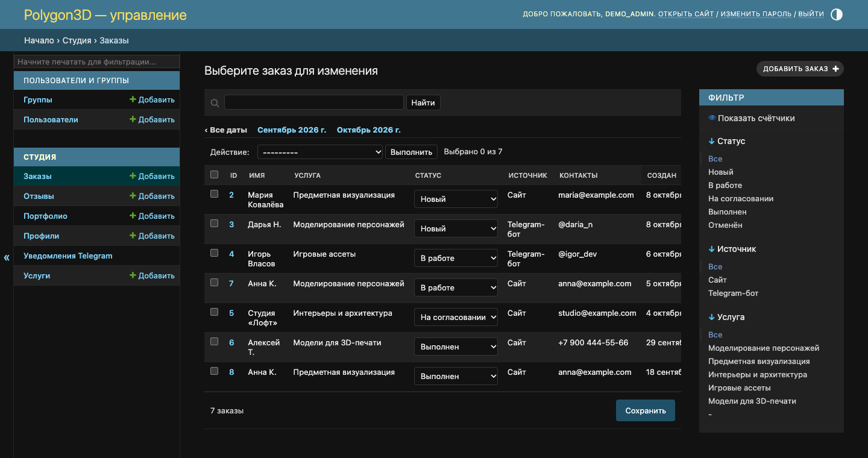Open status dropdown for Игорь Власов

tap(456, 258)
